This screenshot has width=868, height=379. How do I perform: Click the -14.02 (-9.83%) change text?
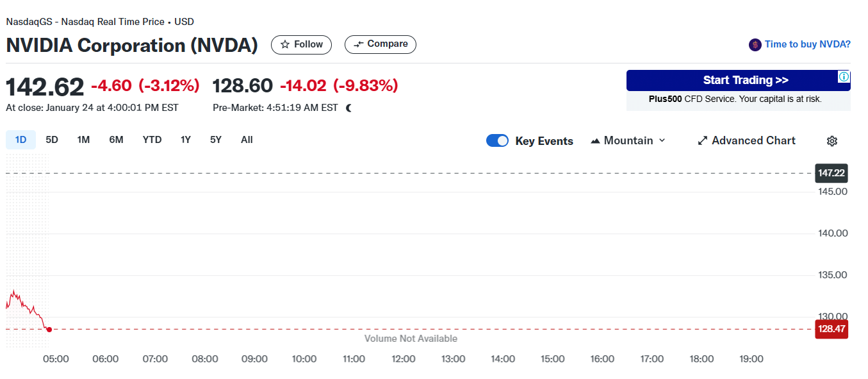pyautogui.click(x=339, y=85)
